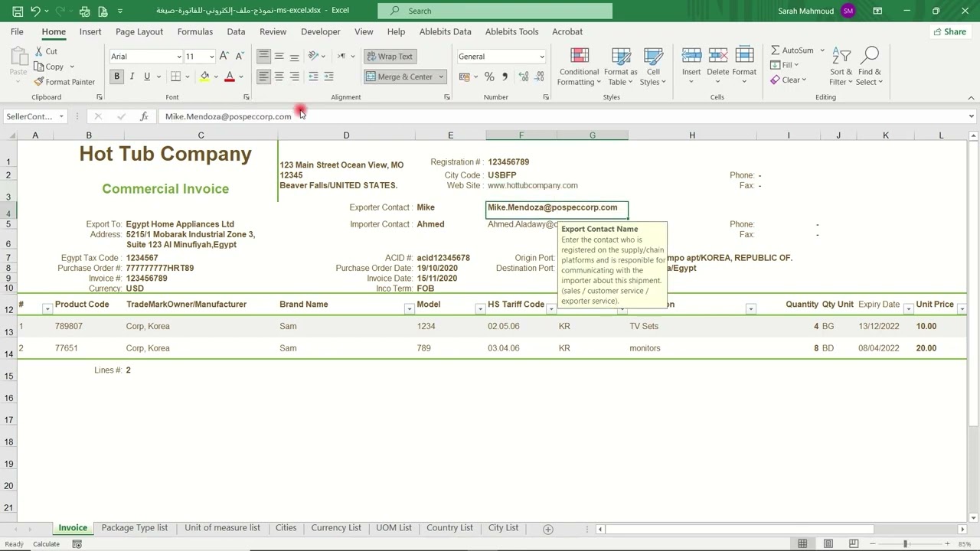980x551 pixels.
Task: Open the Fill Color swatch
Action: 204,77
